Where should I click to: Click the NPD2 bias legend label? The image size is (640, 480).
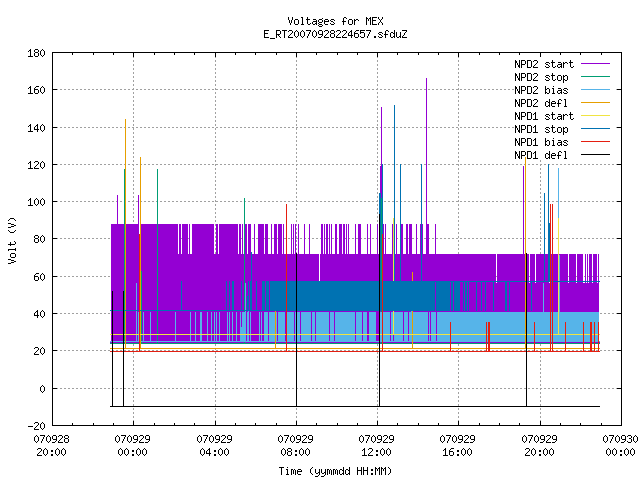coord(541,90)
